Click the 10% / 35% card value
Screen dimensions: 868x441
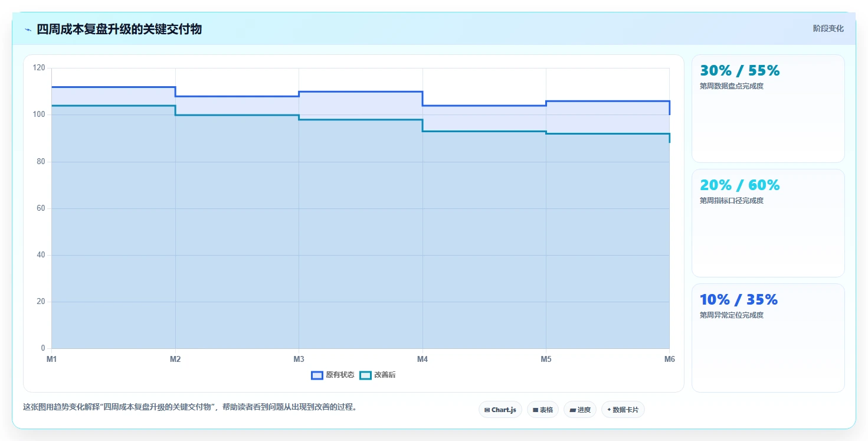pos(739,299)
